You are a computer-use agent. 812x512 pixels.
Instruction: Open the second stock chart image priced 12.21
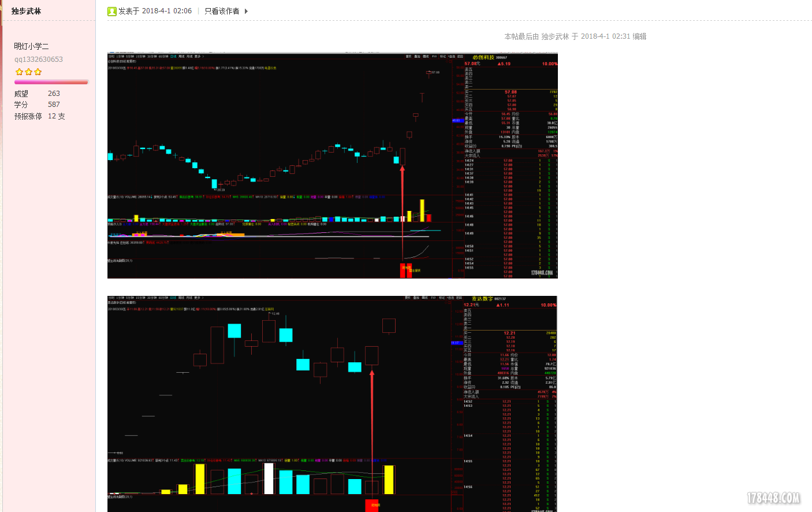[332, 404]
